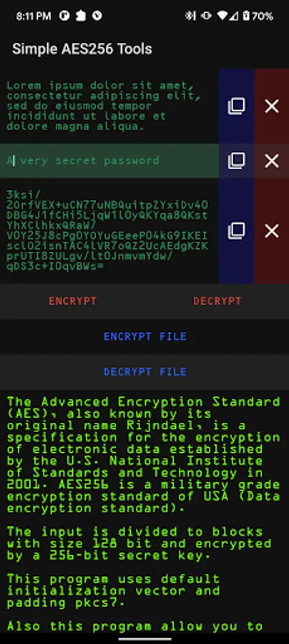Open battery status showing 70%
The width and height of the screenshot is (289, 644).
point(258,16)
